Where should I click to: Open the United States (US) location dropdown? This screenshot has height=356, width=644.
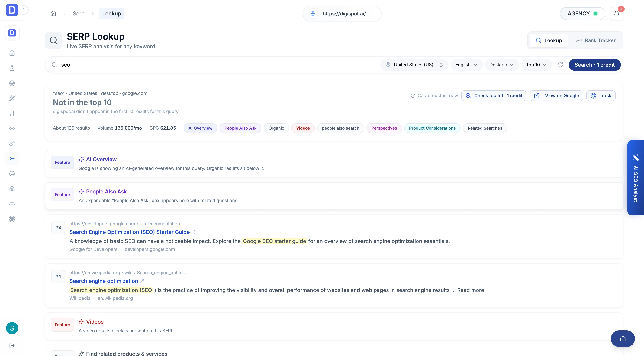pos(414,65)
